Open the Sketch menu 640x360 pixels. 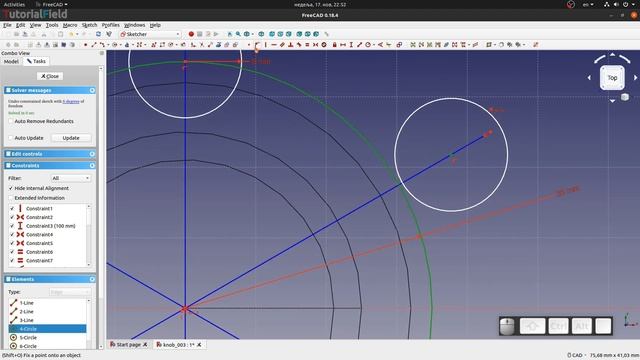coord(89,25)
